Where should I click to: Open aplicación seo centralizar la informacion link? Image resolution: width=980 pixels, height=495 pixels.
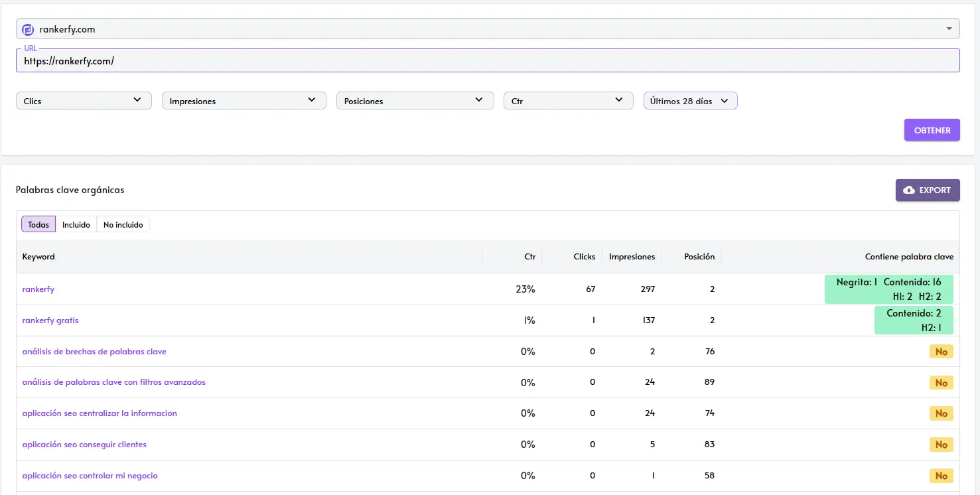point(100,413)
